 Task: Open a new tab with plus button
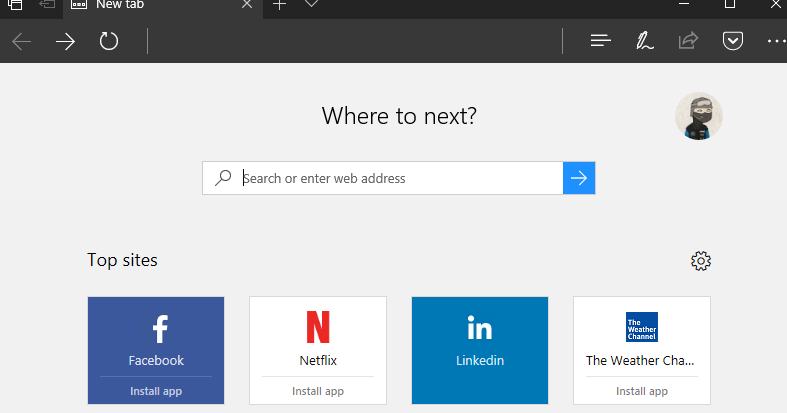280,4
